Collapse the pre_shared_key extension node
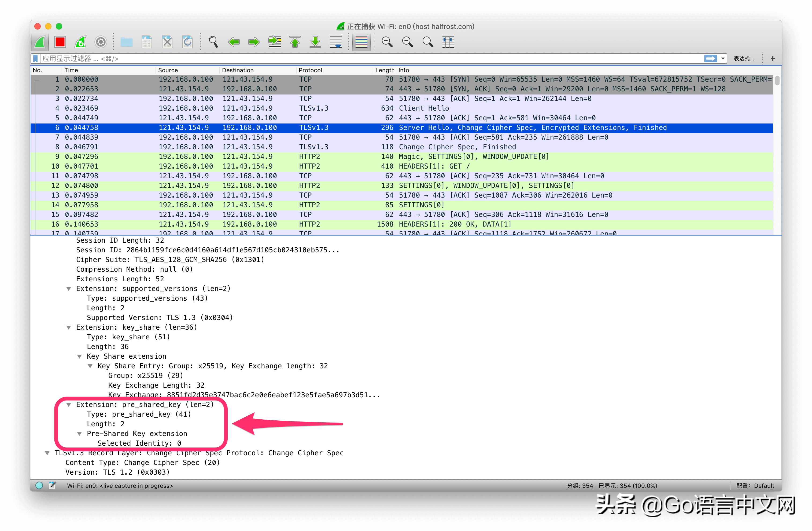The width and height of the screenshot is (812, 531). point(69,405)
